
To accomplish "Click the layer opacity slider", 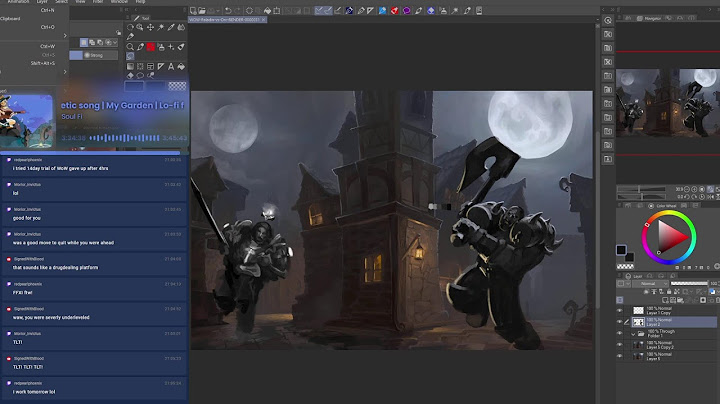I will (x=689, y=284).
